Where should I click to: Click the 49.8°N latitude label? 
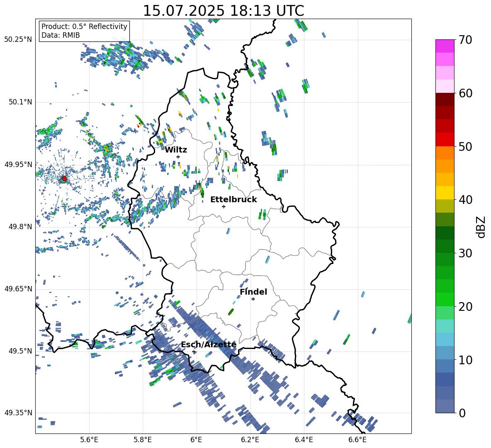(20, 227)
